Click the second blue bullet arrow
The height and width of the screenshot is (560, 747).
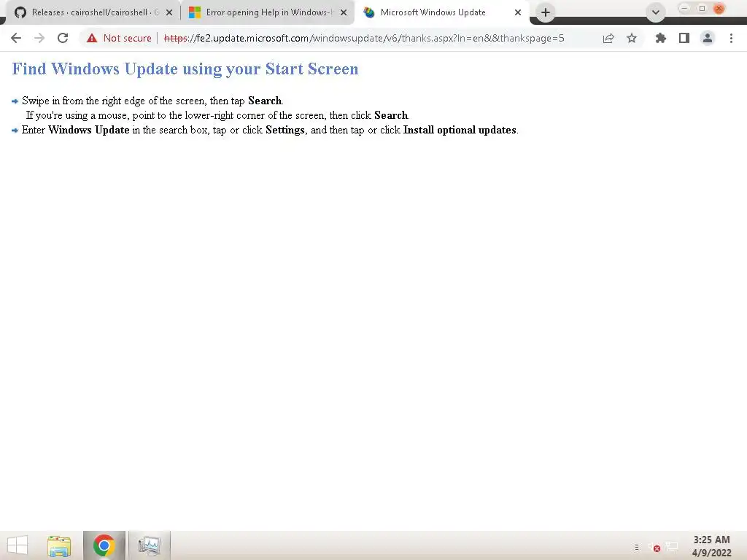point(15,130)
